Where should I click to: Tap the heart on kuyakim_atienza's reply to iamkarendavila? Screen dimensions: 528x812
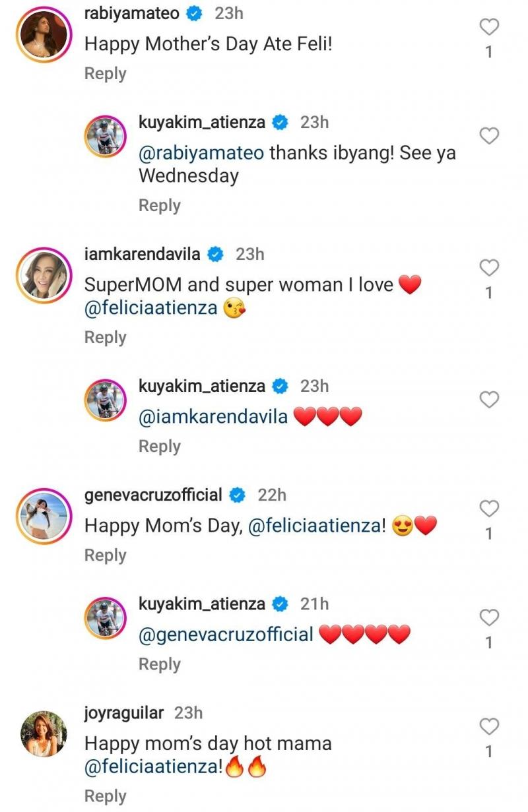488,400
